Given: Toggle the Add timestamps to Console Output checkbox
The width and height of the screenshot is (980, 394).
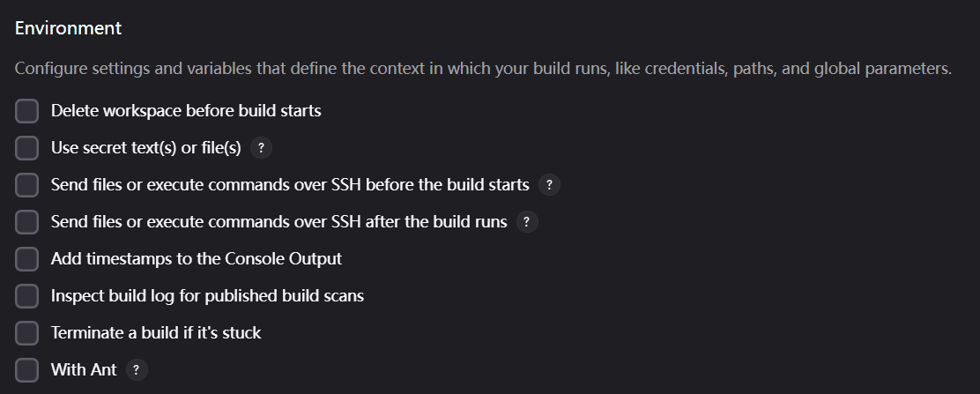Looking at the screenshot, I should [x=27, y=259].
